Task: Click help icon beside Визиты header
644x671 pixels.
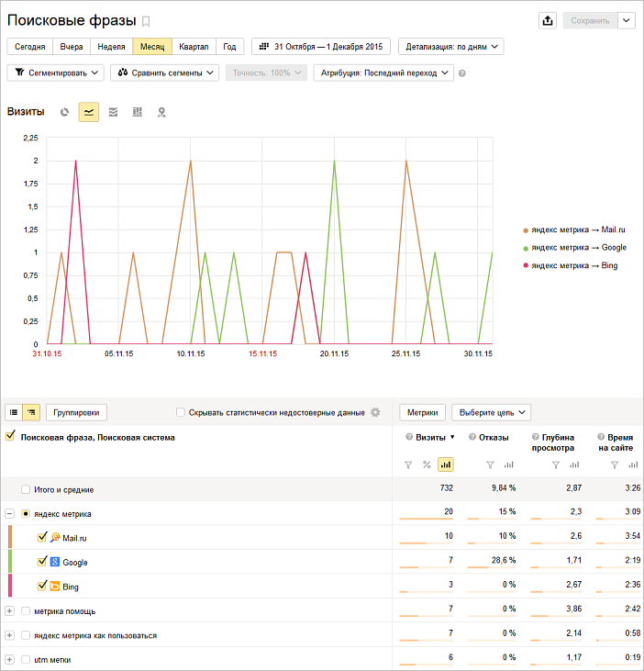Action: coord(409,437)
